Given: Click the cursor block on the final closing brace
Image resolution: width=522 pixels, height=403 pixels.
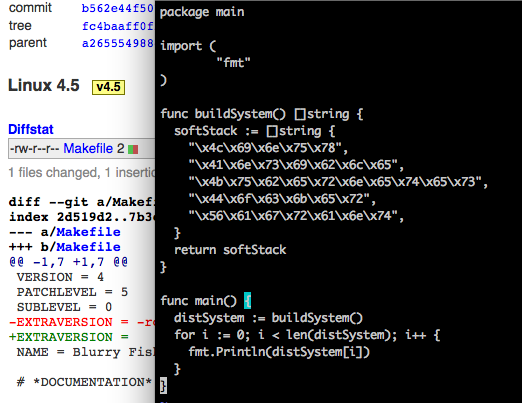Looking at the screenshot, I should point(163,386).
